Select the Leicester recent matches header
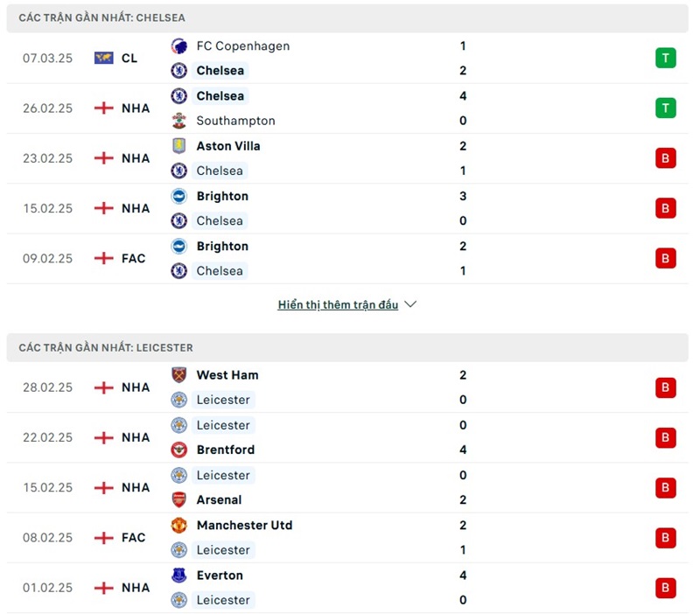Image resolution: width=700 pixels, height=614 pixels. click(x=106, y=347)
